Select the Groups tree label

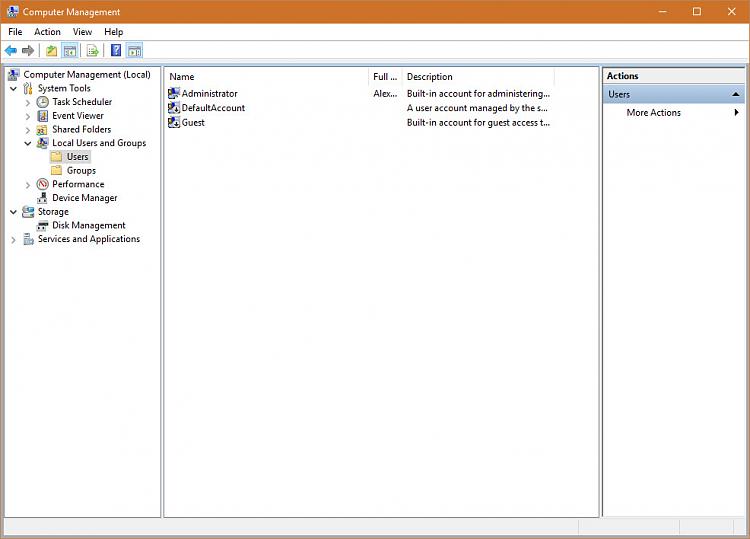tap(81, 170)
